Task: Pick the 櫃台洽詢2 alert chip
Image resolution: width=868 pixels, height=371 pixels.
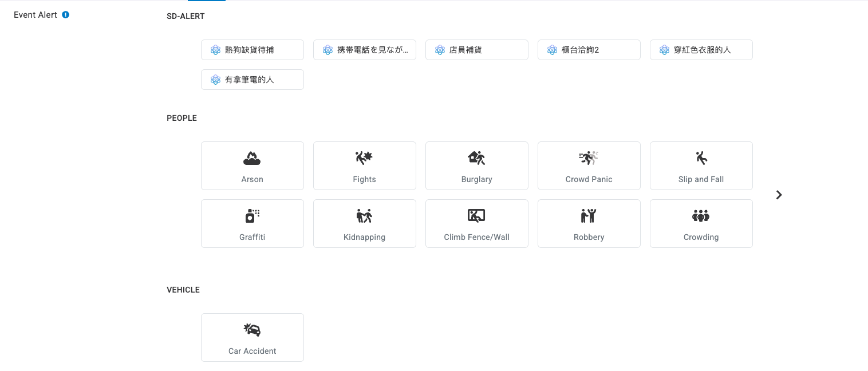Action: pos(589,50)
